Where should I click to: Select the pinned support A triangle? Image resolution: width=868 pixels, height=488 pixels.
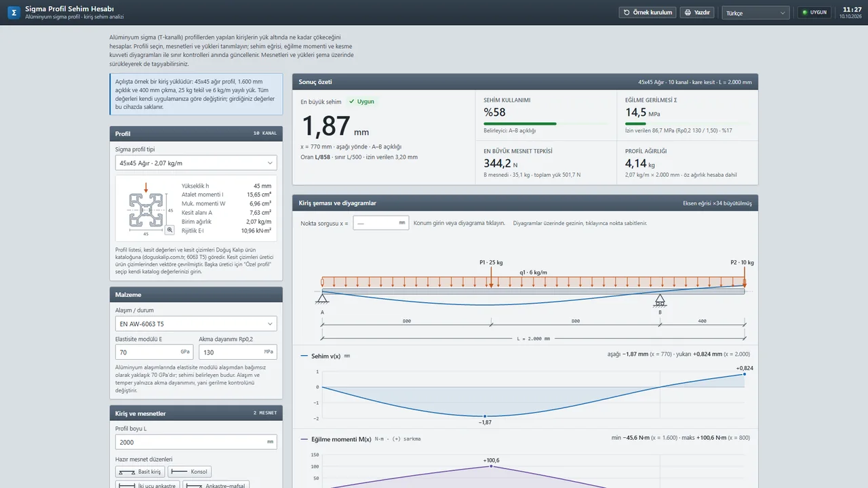pos(322,296)
